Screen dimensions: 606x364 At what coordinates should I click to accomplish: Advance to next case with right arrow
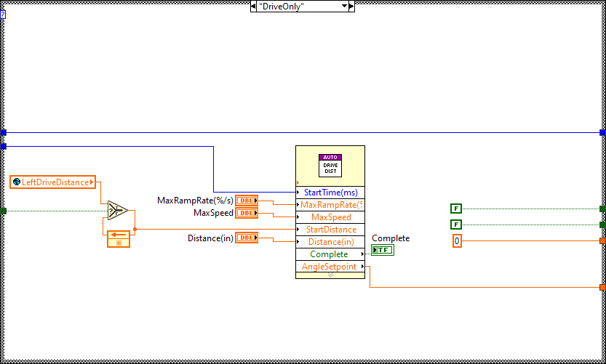[351, 7]
